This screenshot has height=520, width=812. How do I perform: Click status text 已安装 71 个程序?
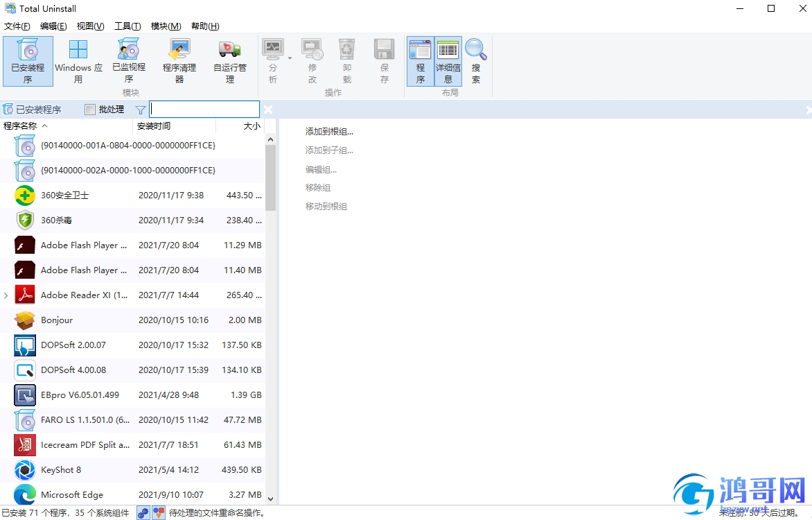coord(35,513)
